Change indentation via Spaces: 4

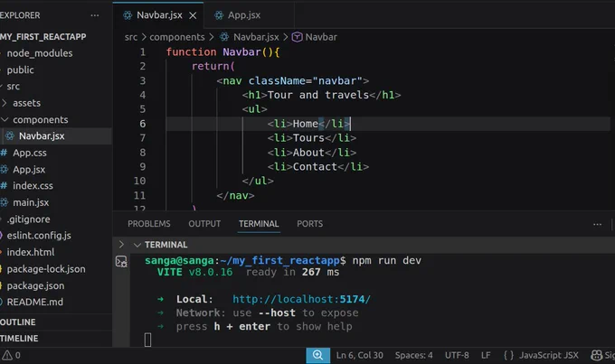click(414, 355)
